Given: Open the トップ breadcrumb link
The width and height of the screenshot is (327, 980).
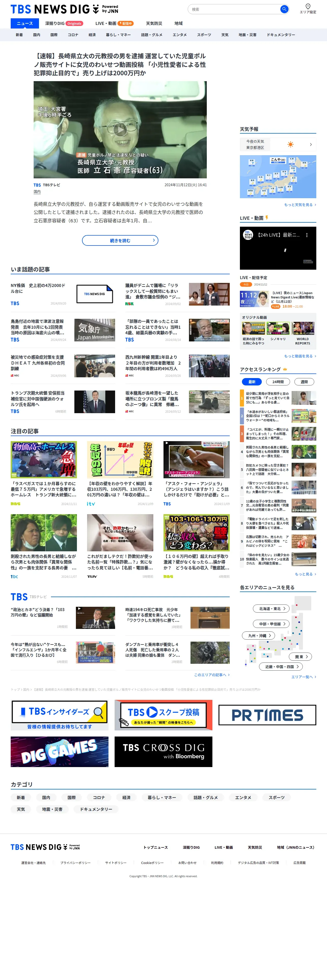Looking at the screenshot, I should tap(15, 689).
